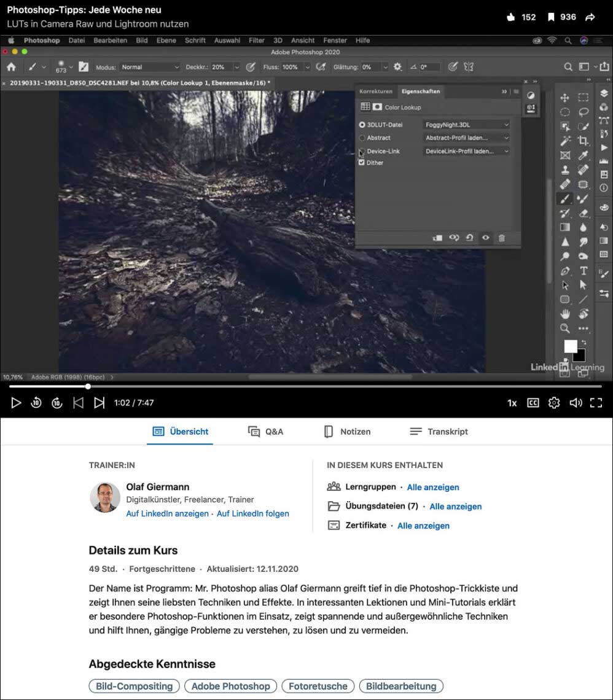Enter fullscreen video mode
Viewport: 613px width, 700px height.
pos(595,403)
